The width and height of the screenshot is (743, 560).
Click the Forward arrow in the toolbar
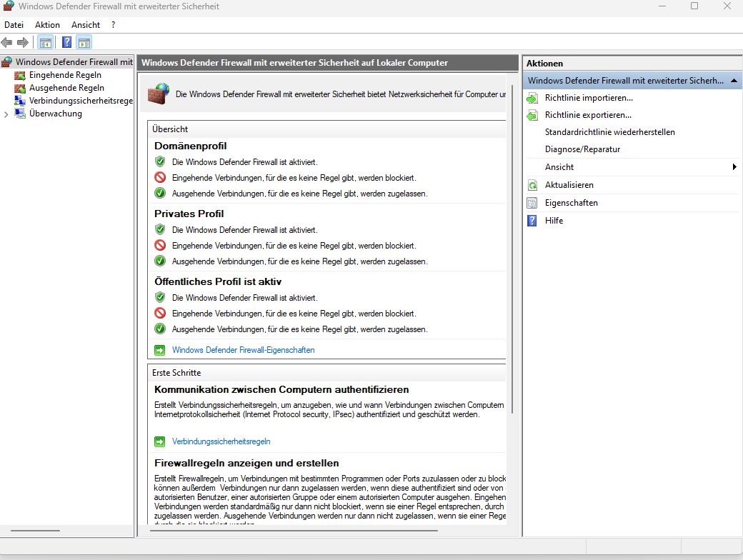point(23,43)
